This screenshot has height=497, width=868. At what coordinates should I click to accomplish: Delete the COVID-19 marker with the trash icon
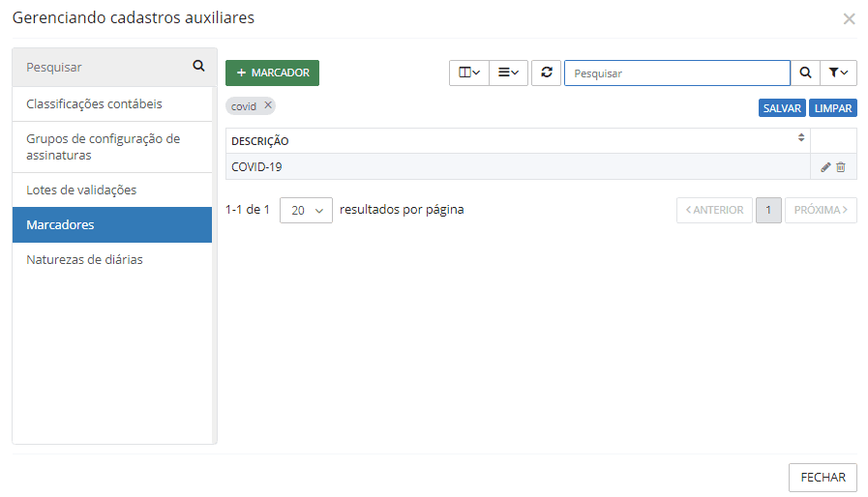(841, 167)
